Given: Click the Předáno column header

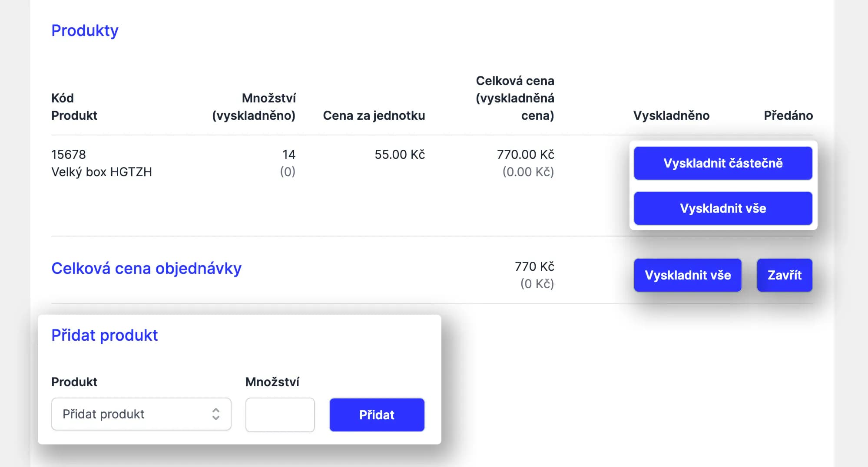Looking at the screenshot, I should click(788, 115).
